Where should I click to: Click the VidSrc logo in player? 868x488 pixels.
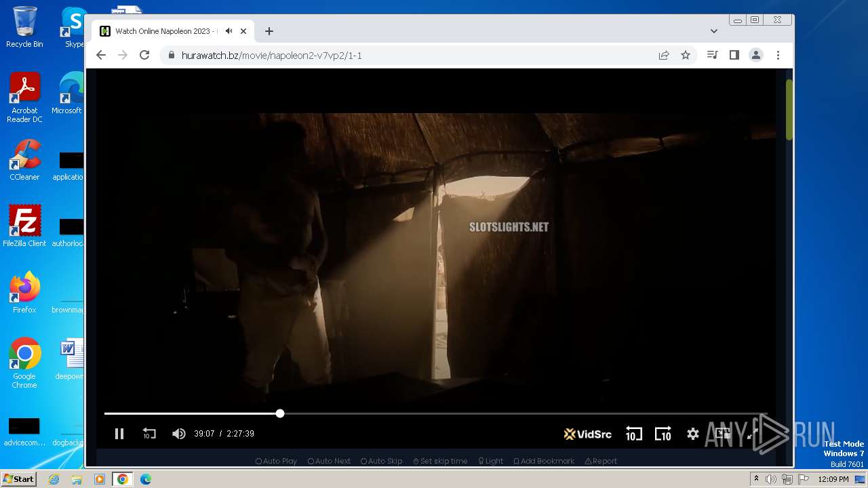click(x=587, y=434)
